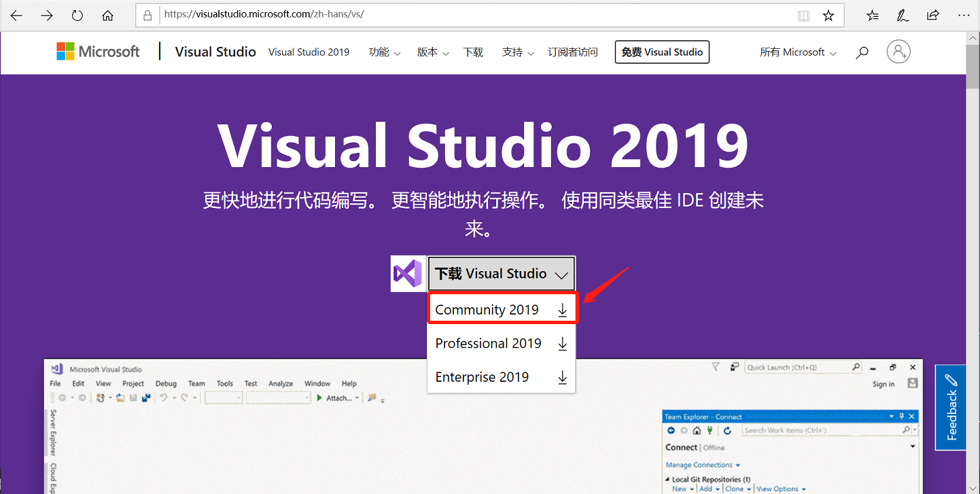
Task: Toggle reading view in the browser toolbar
Action: click(x=803, y=15)
